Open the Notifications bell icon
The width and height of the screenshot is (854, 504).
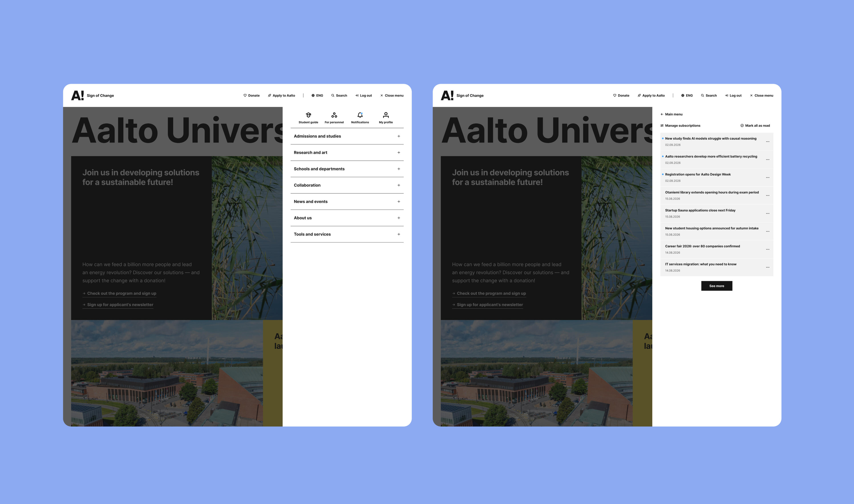tap(360, 115)
